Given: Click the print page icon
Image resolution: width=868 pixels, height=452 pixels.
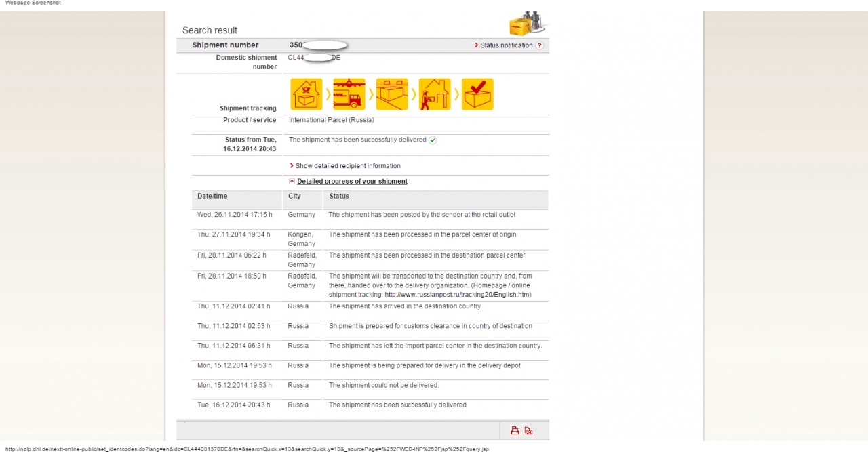Looking at the screenshot, I should [x=515, y=430].
